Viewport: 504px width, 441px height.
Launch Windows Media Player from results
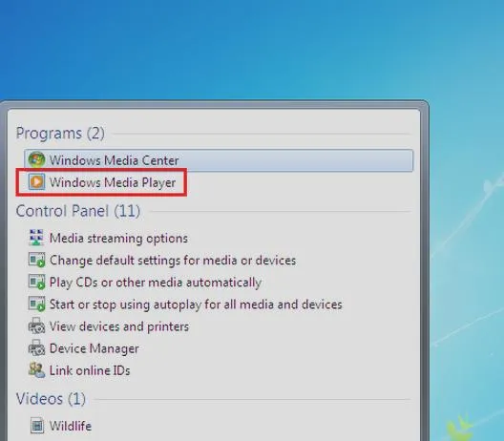pyautogui.click(x=113, y=182)
